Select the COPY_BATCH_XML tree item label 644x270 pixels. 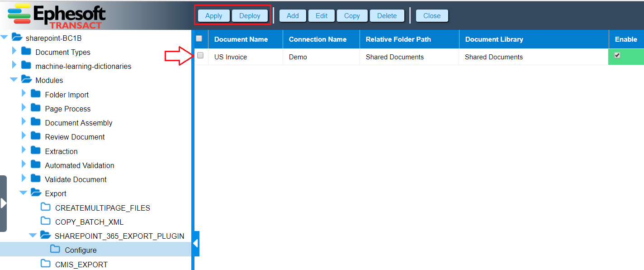coord(89,222)
